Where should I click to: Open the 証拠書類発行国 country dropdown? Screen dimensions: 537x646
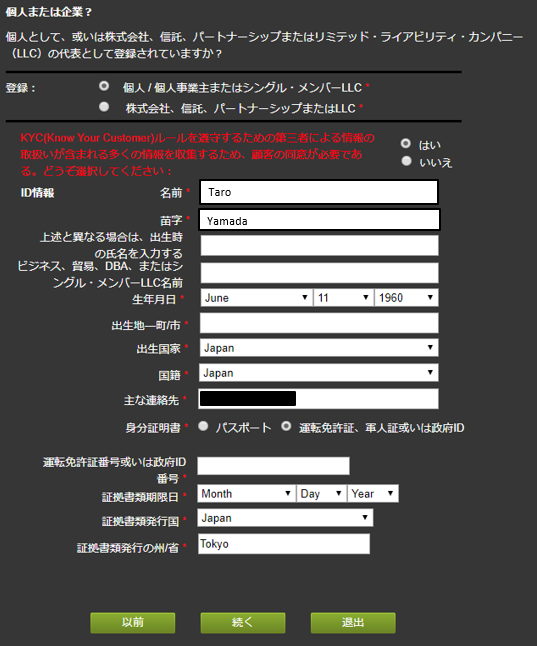(285, 517)
